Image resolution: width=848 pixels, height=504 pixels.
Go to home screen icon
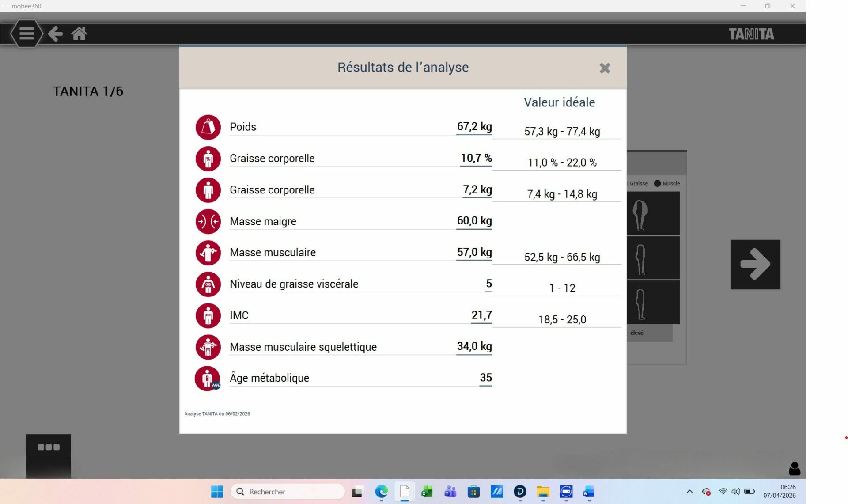click(79, 34)
